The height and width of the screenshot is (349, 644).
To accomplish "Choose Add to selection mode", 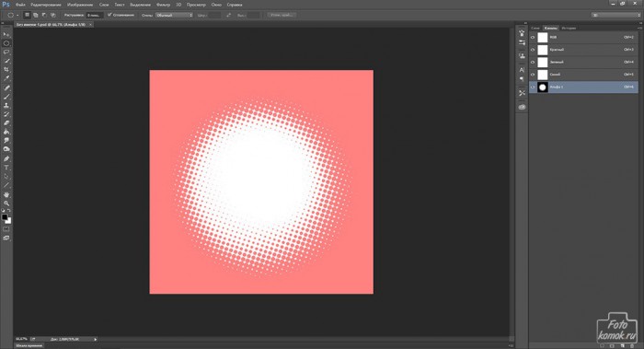I will [36, 15].
